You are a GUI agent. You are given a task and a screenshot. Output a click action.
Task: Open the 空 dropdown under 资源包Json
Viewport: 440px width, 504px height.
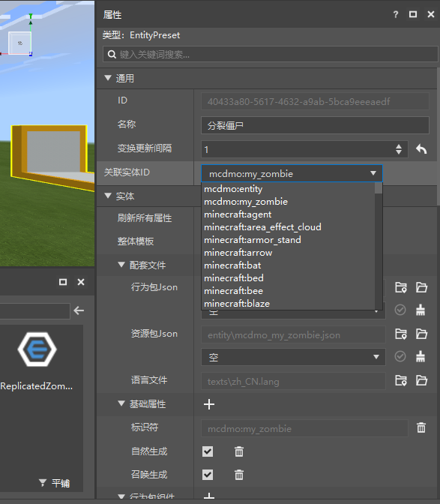pos(293,357)
